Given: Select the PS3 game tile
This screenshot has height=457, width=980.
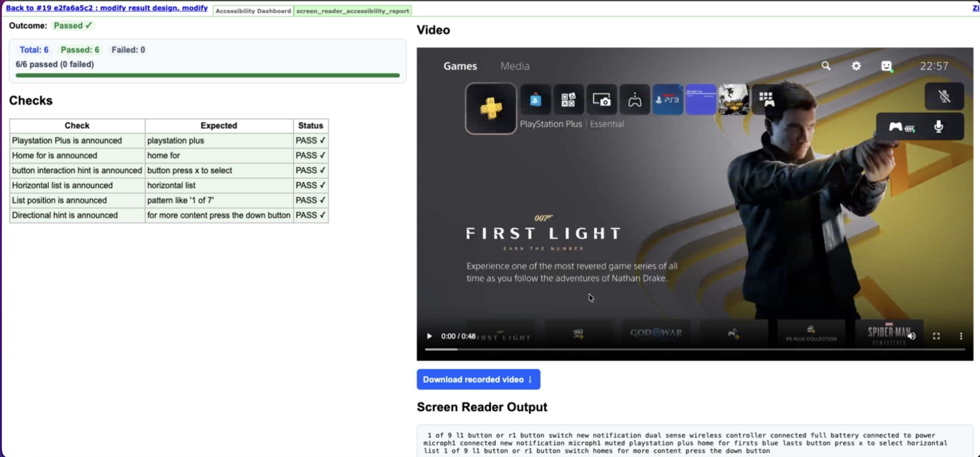Looking at the screenshot, I should (668, 99).
